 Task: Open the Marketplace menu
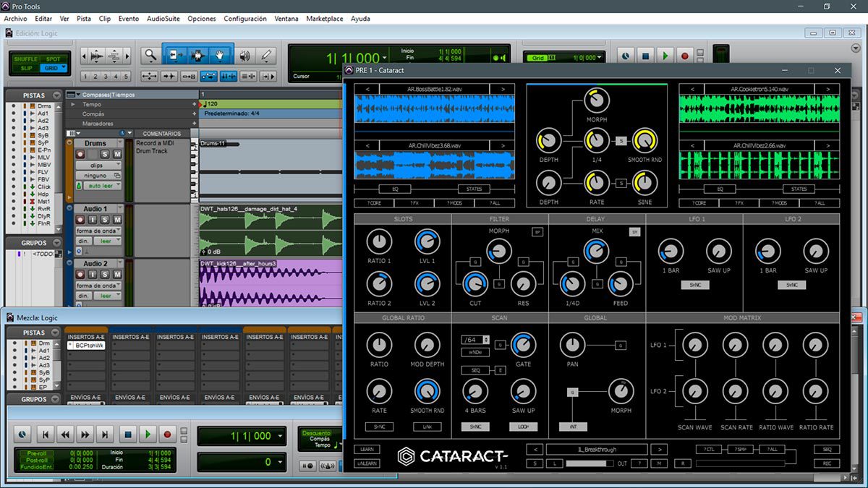click(x=324, y=18)
